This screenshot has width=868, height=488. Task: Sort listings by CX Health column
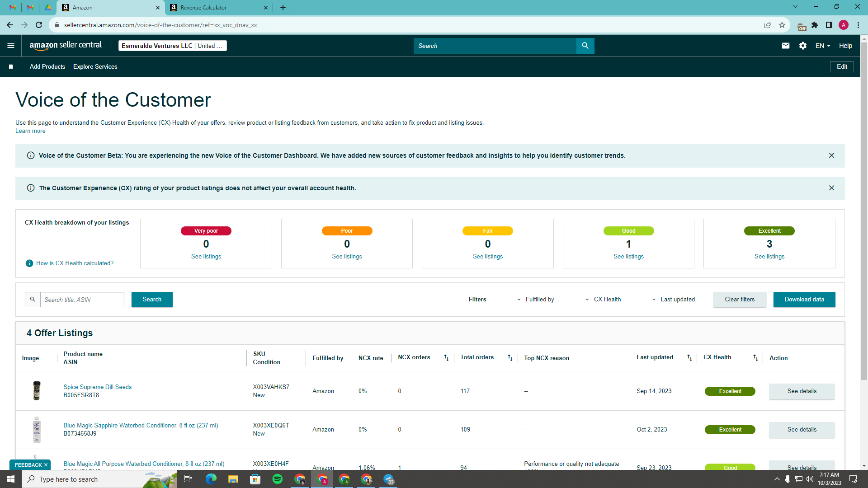tap(755, 358)
